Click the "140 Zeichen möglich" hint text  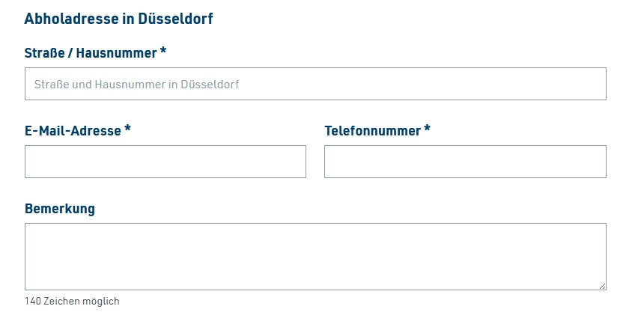72,302
